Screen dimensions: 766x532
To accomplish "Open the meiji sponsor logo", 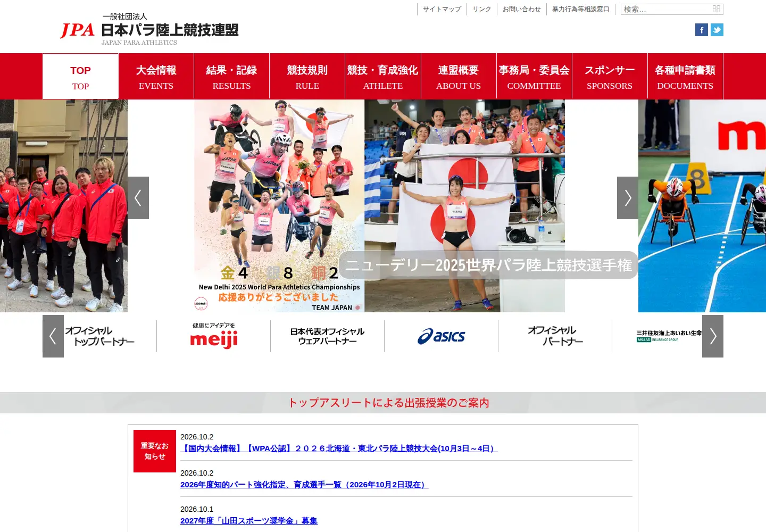I will (x=214, y=336).
